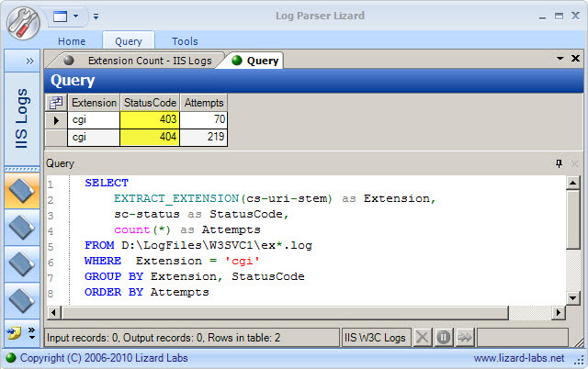Click the Attempts value 219
This screenshot has height=369, width=588.
tap(204, 138)
